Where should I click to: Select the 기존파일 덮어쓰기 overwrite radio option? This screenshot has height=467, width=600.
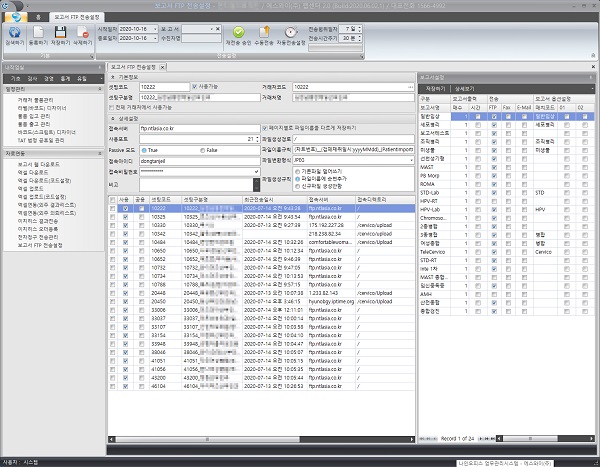[297, 171]
